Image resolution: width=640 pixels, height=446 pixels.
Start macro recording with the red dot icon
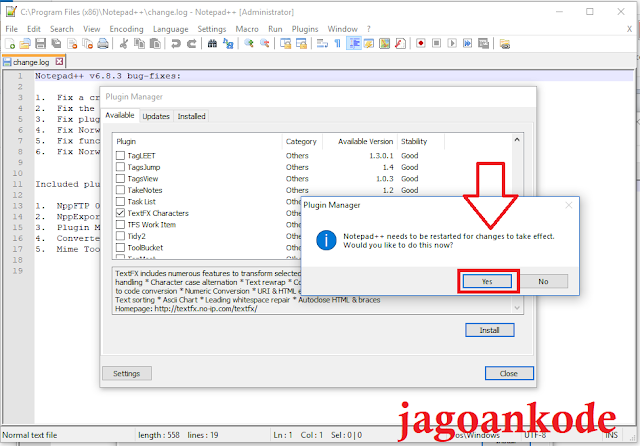coord(421,43)
